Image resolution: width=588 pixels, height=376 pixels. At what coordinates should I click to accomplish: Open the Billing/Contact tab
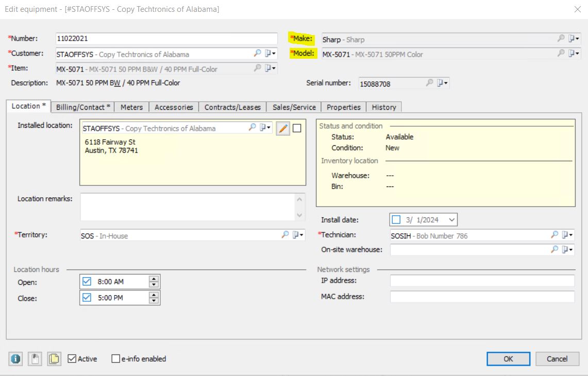click(83, 107)
